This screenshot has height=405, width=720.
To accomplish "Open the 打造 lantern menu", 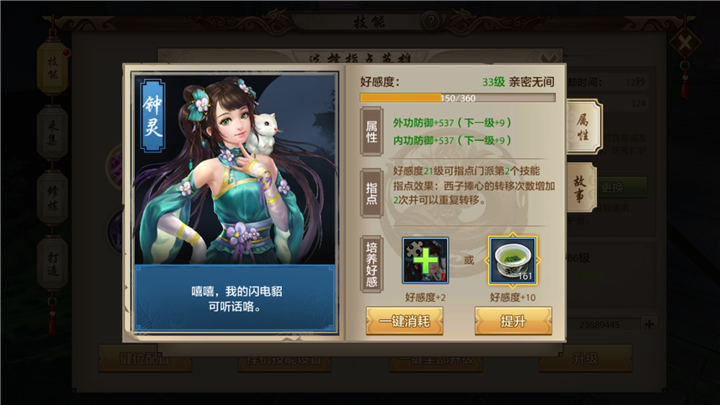I will coord(52,264).
